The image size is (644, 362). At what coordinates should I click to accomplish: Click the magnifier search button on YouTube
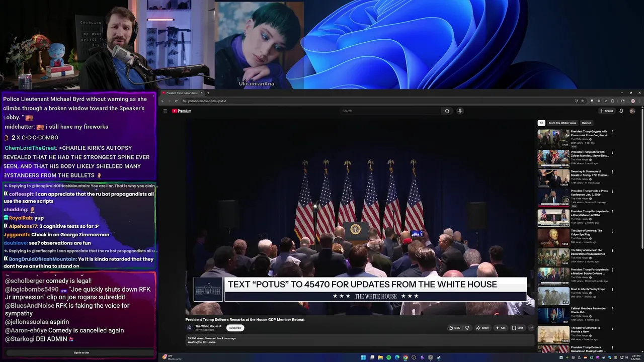coord(447,111)
